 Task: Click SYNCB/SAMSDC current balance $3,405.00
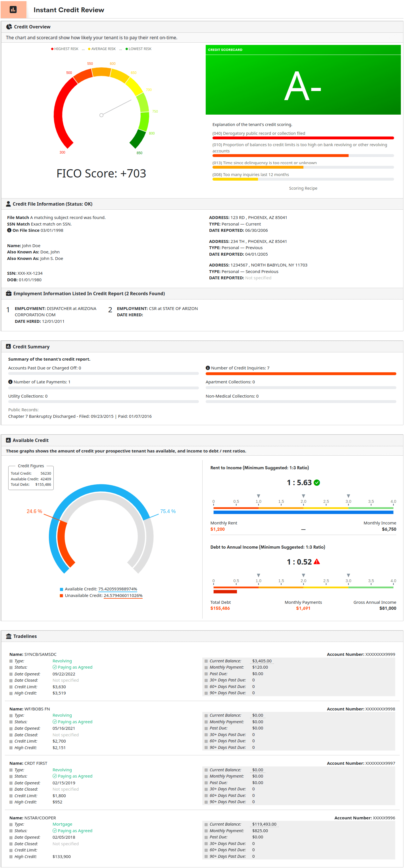(x=262, y=661)
